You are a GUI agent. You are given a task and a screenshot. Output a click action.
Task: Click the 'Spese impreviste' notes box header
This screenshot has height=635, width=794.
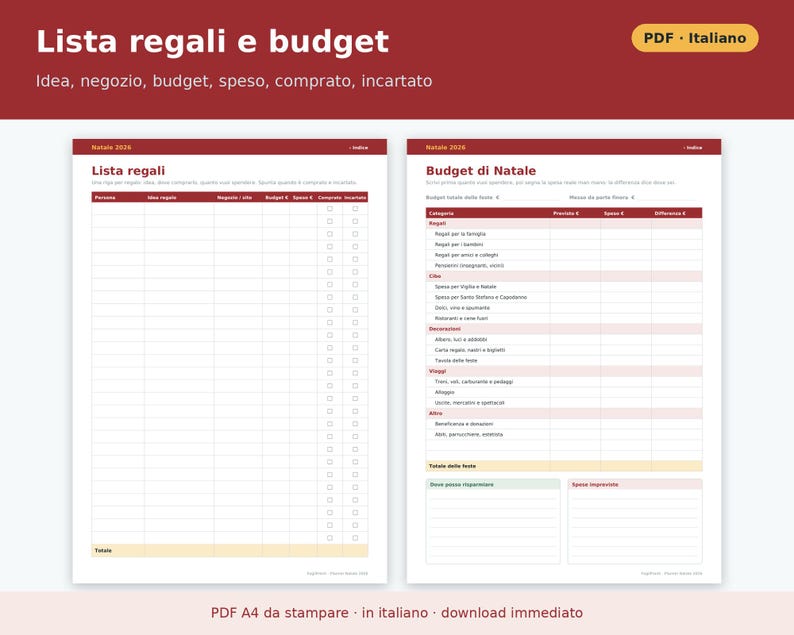[635, 485]
